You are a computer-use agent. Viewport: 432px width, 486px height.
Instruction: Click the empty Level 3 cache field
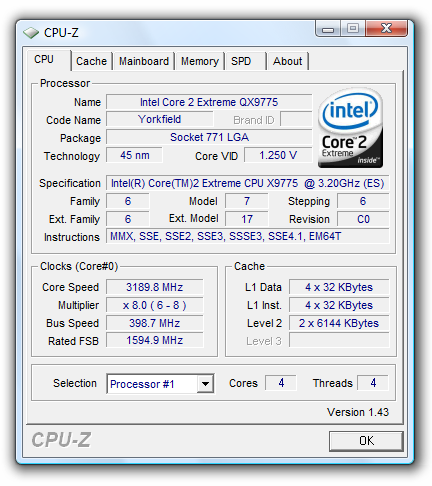pos(339,340)
